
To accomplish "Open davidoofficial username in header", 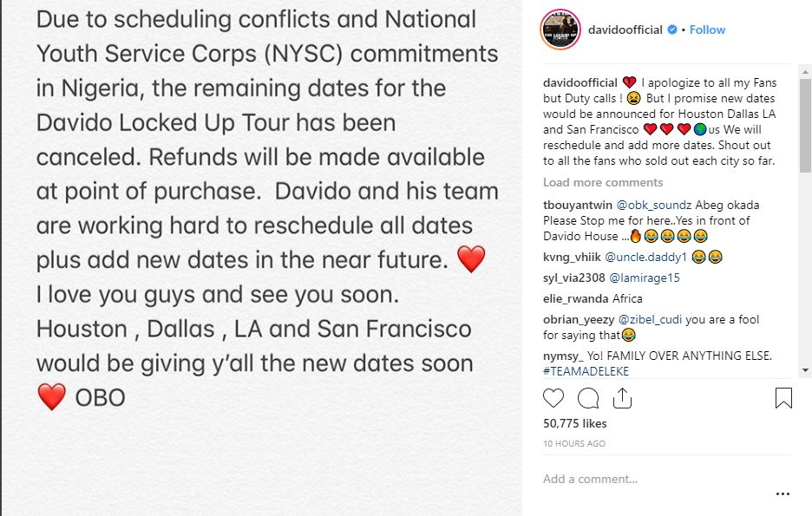I will click(x=618, y=29).
